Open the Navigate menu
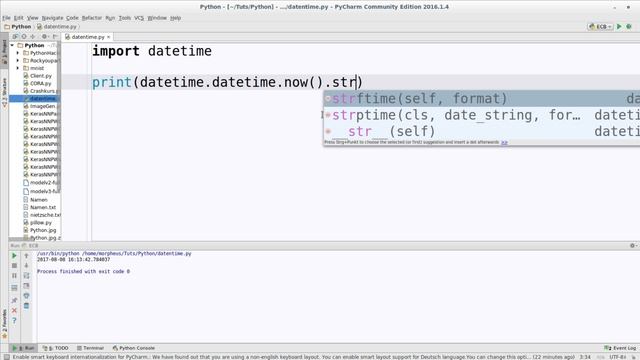The width and height of the screenshot is (640, 360). [53, 18]
